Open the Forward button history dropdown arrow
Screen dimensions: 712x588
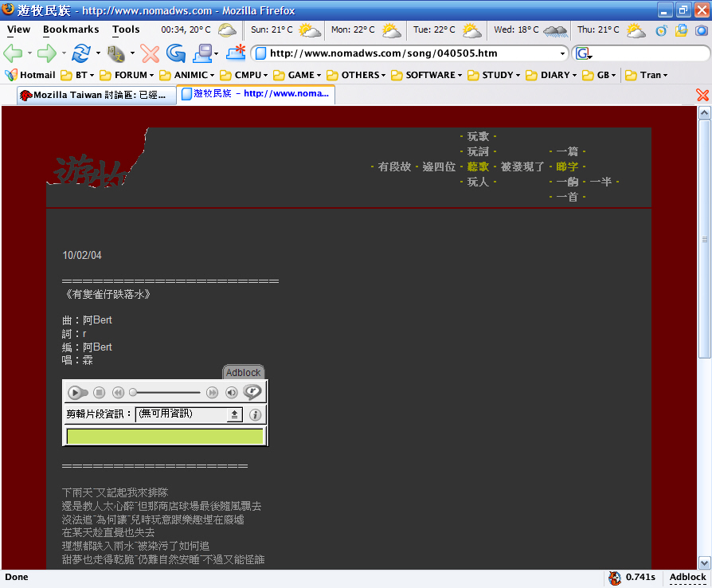click(x=64, y=53)
